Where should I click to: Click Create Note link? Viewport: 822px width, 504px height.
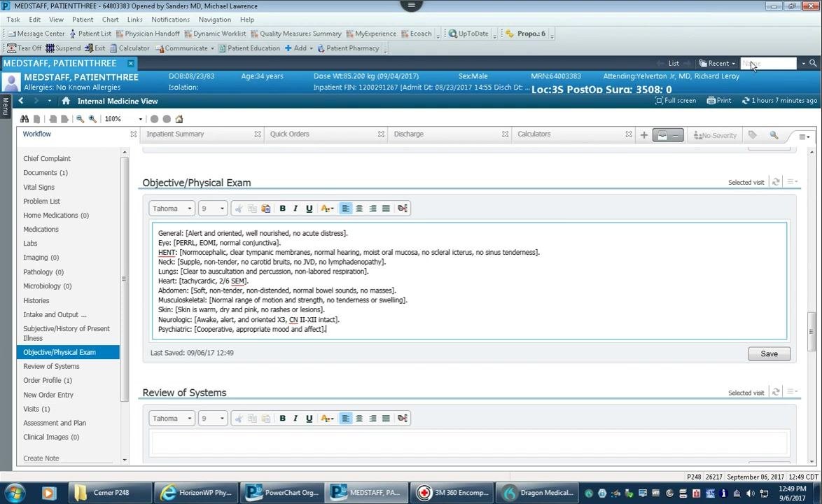(41, 458)
